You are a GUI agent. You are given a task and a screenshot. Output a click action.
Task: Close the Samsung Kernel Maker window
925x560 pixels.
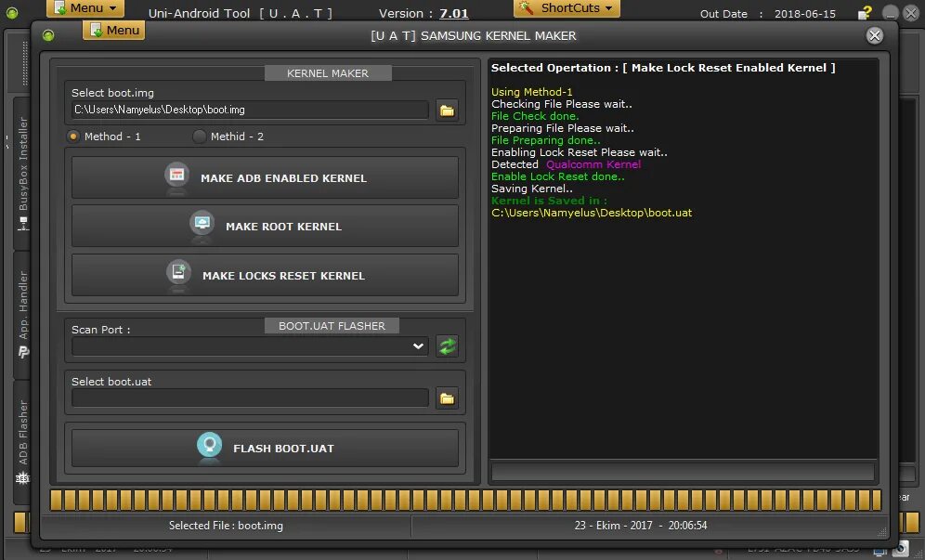tap(875, 35)
